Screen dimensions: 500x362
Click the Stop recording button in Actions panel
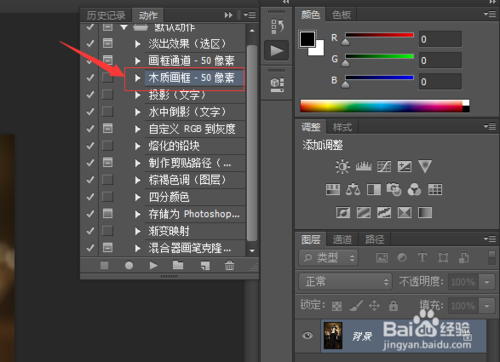(104, 265)
